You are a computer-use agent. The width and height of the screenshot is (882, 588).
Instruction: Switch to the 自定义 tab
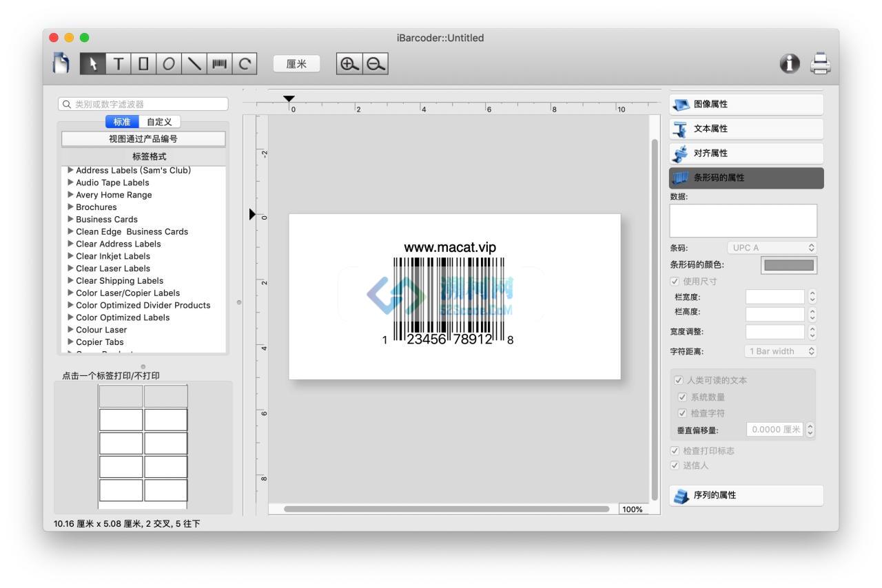(160, 122)
